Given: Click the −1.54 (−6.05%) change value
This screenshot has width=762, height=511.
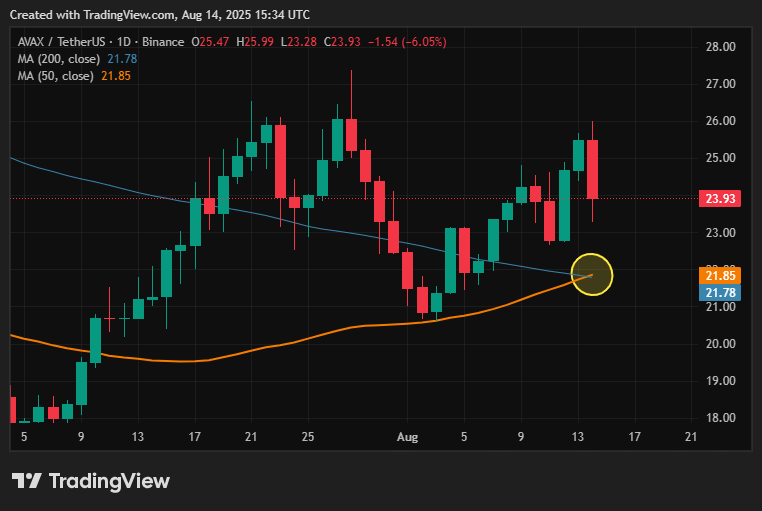Looking at the screenshot, I should coord(407,42).
